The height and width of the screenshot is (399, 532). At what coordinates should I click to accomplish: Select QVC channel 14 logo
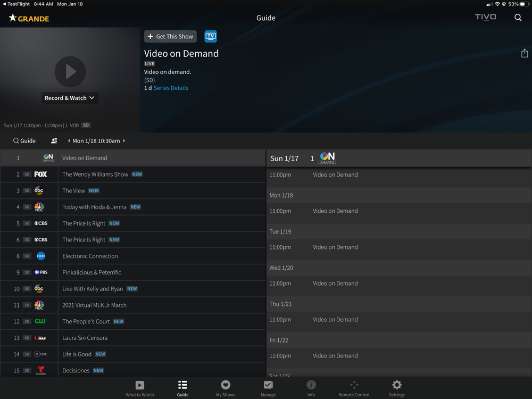tap(41, 354)
